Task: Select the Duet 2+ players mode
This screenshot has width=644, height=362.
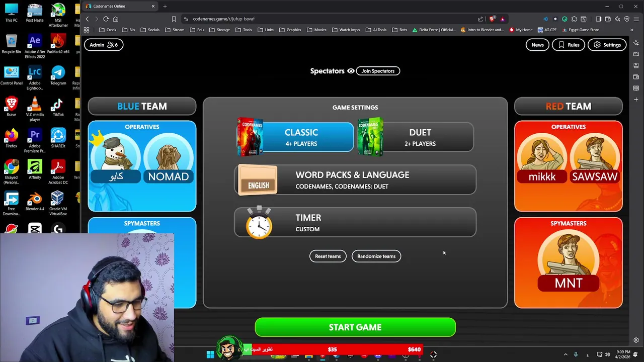Action: tap(415, 137)
